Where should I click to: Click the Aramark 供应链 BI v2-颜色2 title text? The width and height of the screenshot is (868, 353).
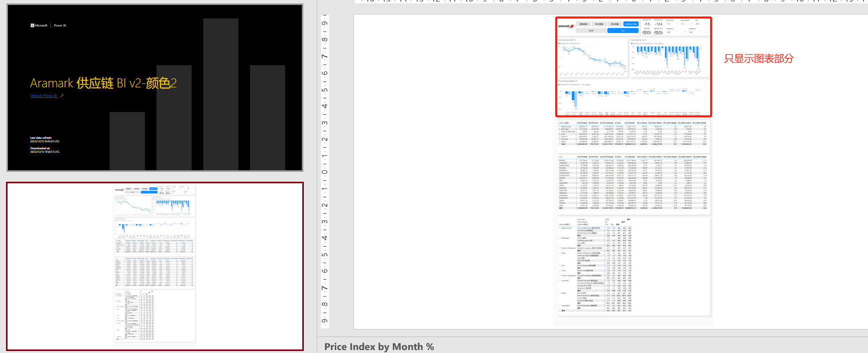point(103,83)
